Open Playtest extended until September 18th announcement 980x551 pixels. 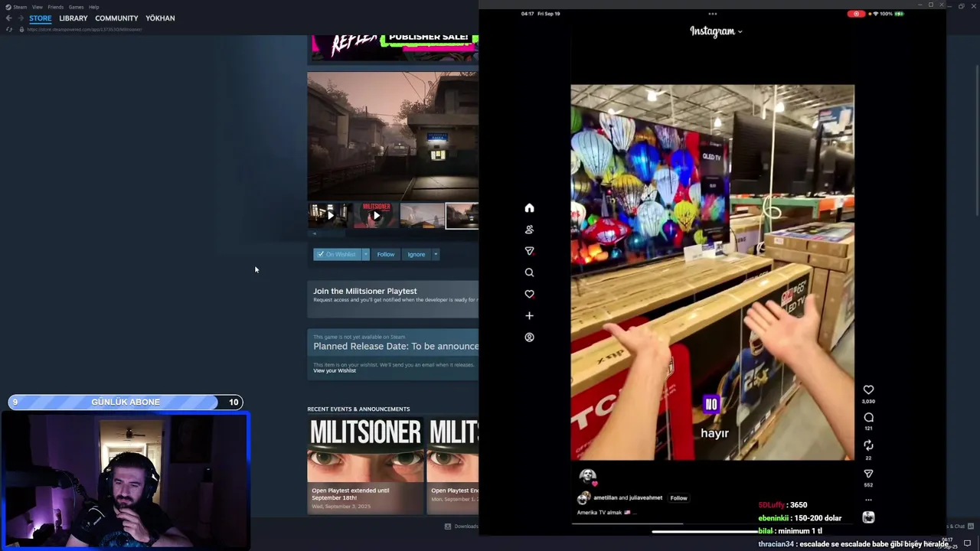click(365, 465)
